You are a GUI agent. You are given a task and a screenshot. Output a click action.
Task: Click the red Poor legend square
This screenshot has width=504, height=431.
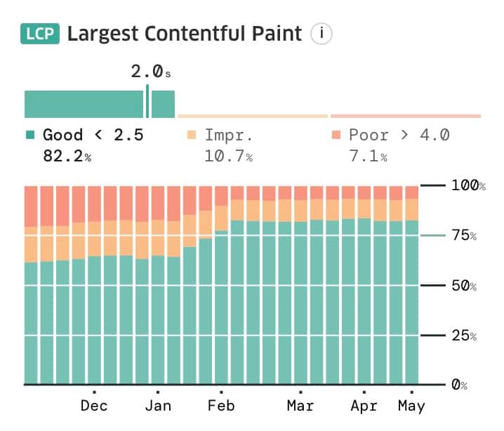[x=336, y=135]
